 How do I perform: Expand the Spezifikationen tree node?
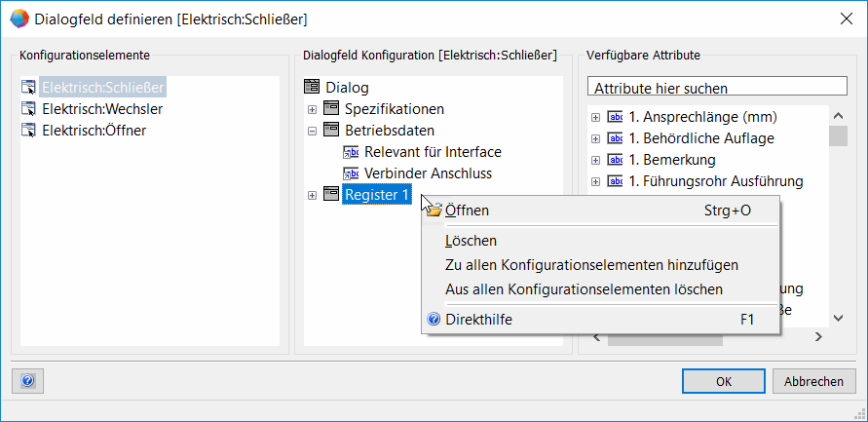pyautogui.click(x=312, y=108)
